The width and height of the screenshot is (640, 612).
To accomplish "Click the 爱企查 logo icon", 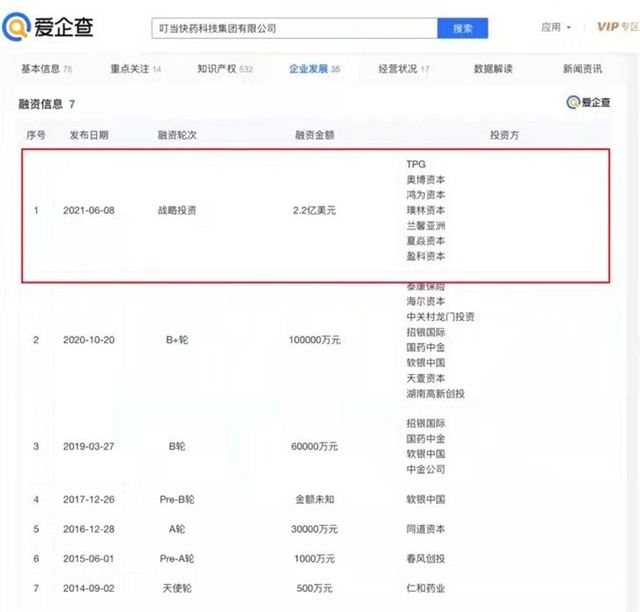I will pos(16,27).
